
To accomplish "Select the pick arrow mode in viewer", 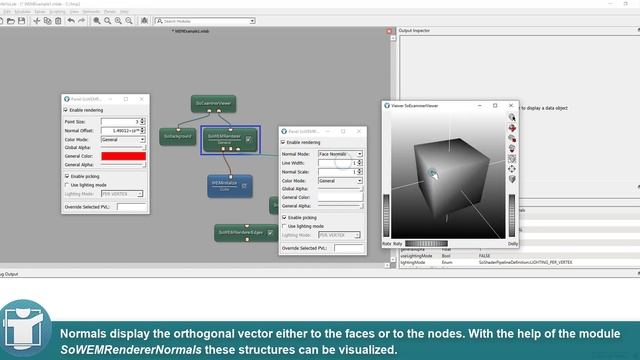I will (x=512, y=118).
